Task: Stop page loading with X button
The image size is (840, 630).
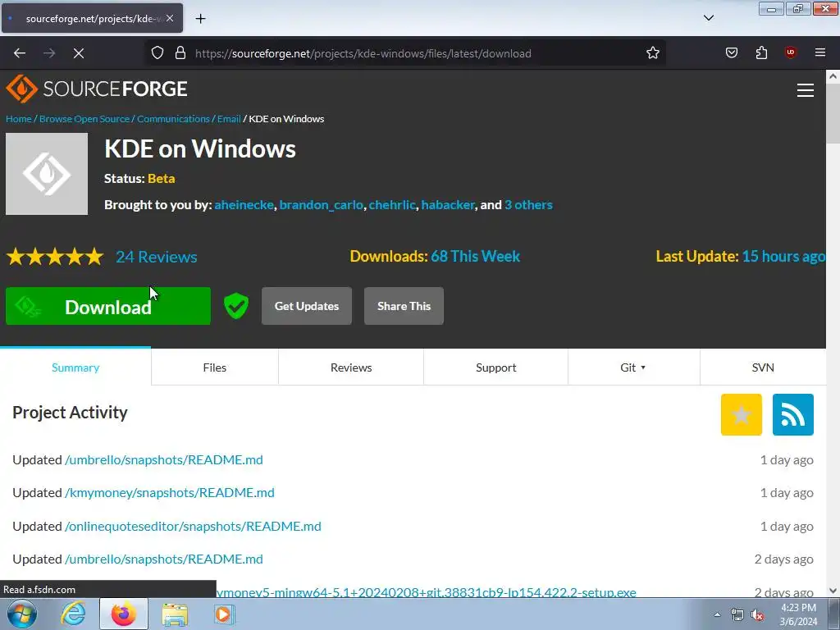Action: [79, 53]
